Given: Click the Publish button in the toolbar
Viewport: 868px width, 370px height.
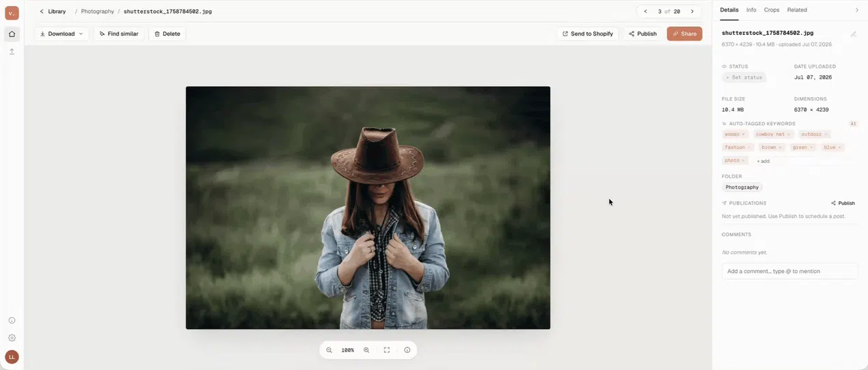Looking at the screenshot, I should click(x=642, y=34).
